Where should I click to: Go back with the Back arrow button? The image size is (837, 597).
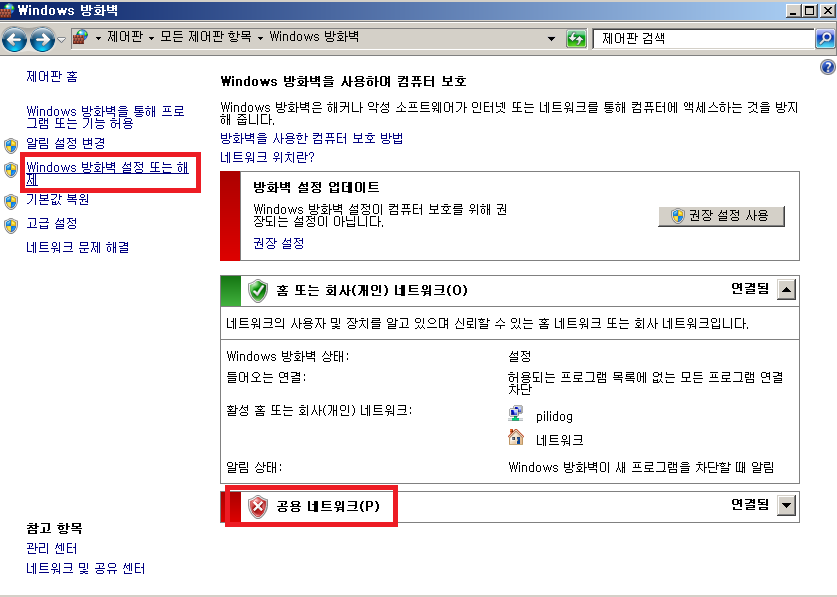pos(14,39)
